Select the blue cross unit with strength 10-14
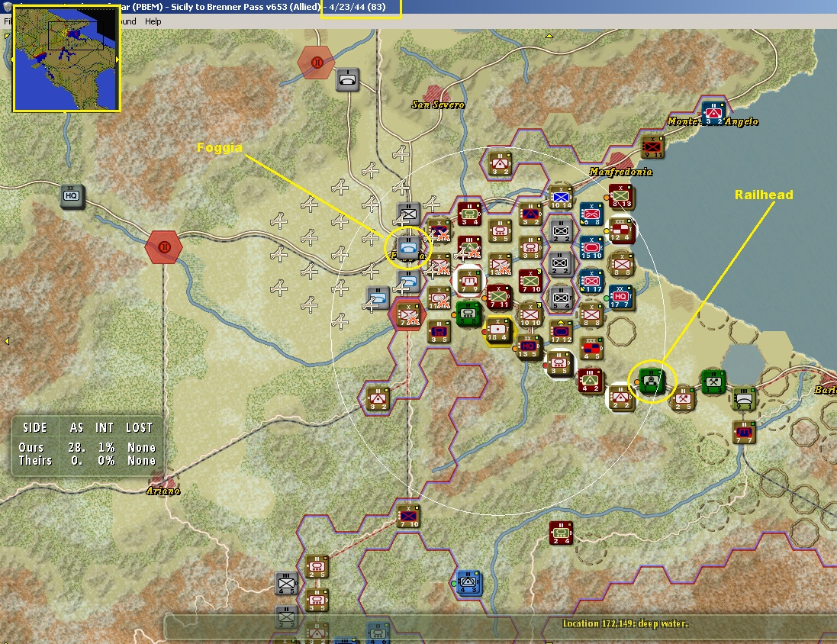 561,197
